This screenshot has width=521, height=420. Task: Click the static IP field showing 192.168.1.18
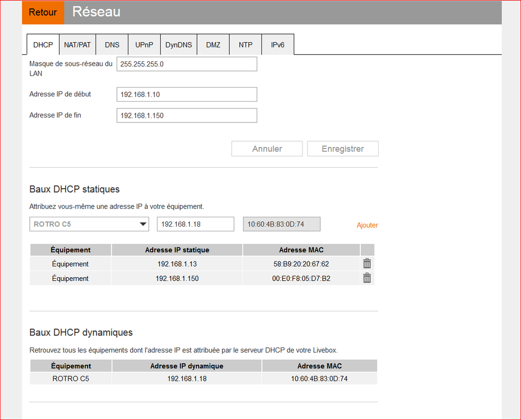195,224
